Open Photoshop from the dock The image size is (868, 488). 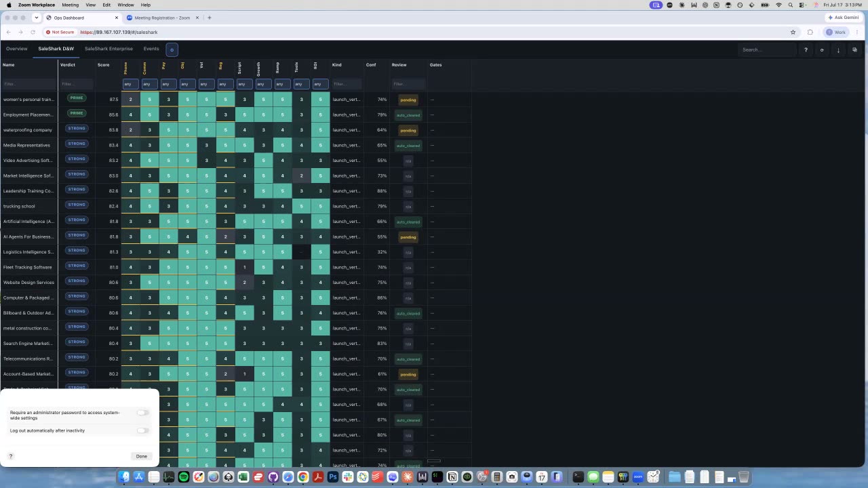(333, 477)
